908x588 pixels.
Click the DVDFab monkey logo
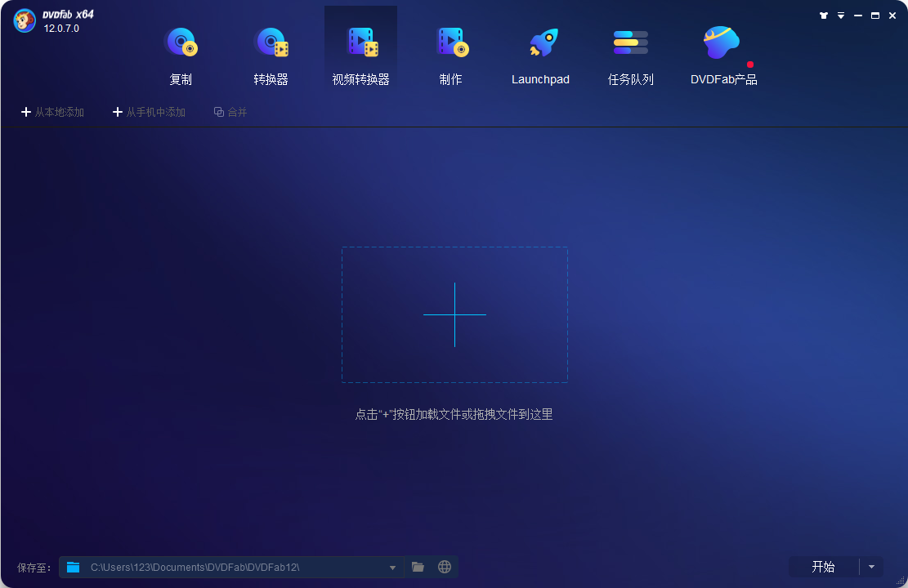(25, 21)
